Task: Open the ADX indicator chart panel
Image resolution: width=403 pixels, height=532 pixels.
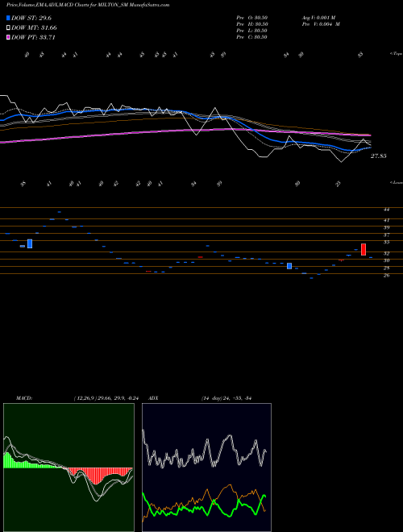Action: [206, 468]
